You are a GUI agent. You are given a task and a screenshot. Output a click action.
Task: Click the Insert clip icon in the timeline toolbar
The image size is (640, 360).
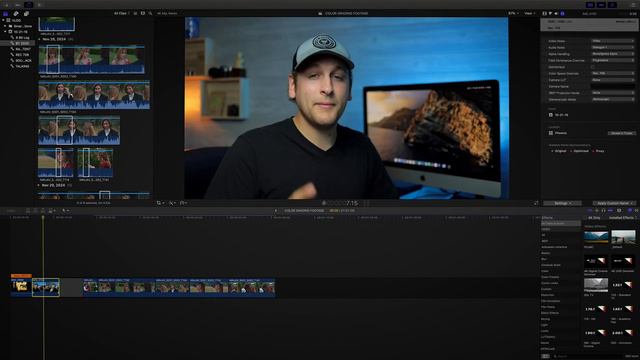[x=36, y=211]
